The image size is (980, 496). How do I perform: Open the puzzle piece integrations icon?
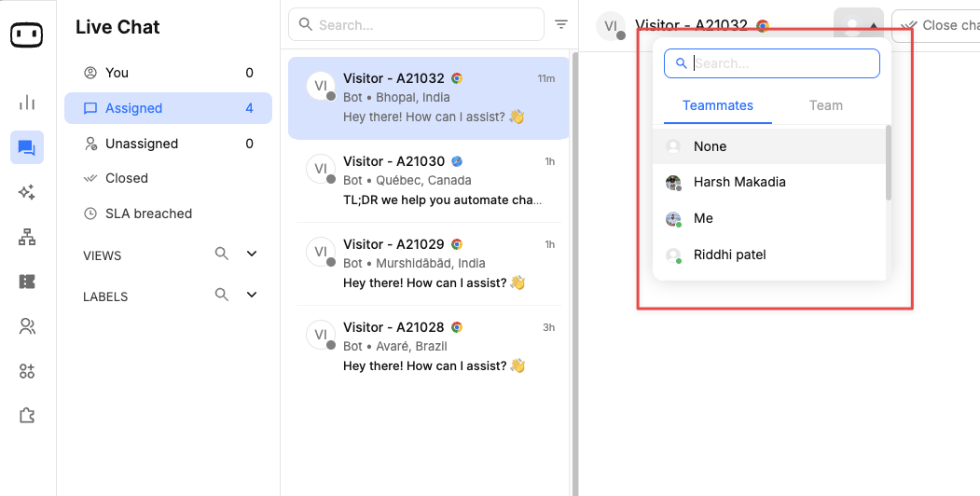pyautogui.click(x=27, y=416)
